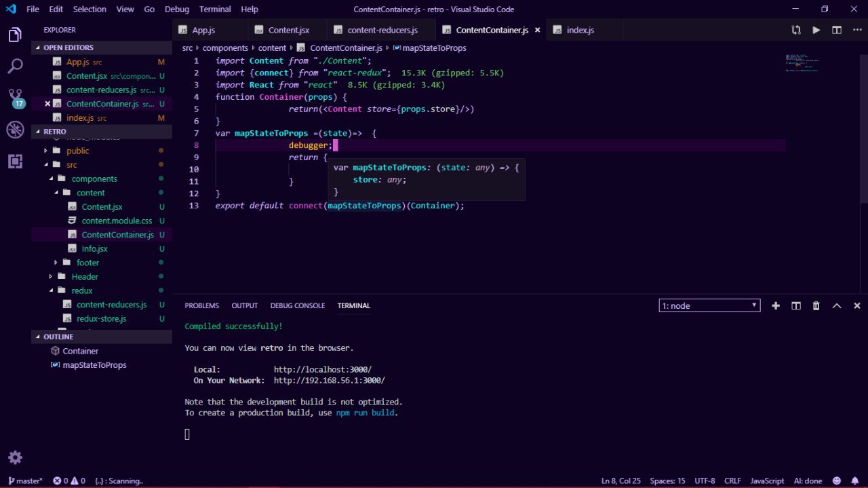Open the Manage gear icon
Viewport: 868px width, 488px height.
pyautogui.click(x=15, y=457)
